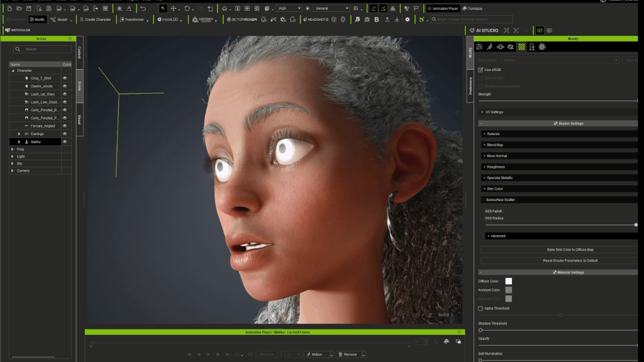Open the gear settings icon in toolbar
The height and width of the screenshot is (362, 644).
point(408,19)
